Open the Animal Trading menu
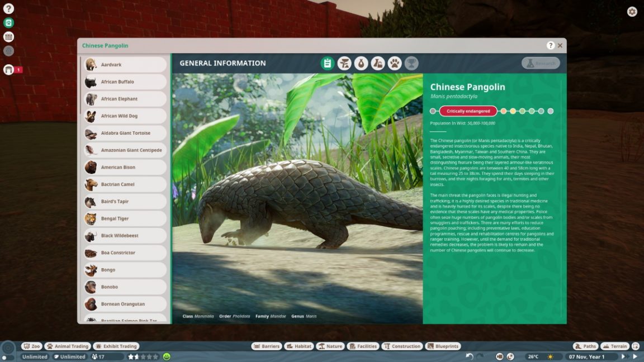644x362 pixels. click(67, 346)
